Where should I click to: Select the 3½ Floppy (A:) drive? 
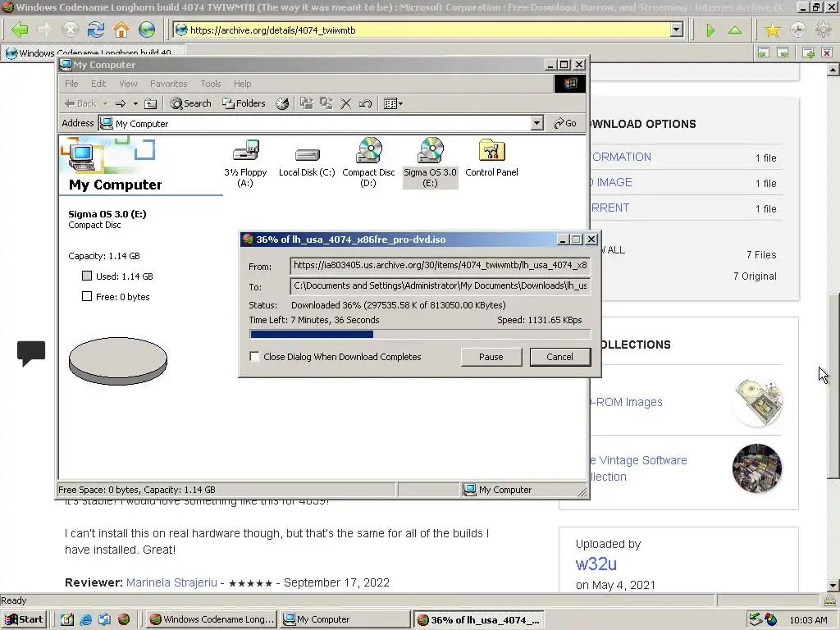point(245,163)
